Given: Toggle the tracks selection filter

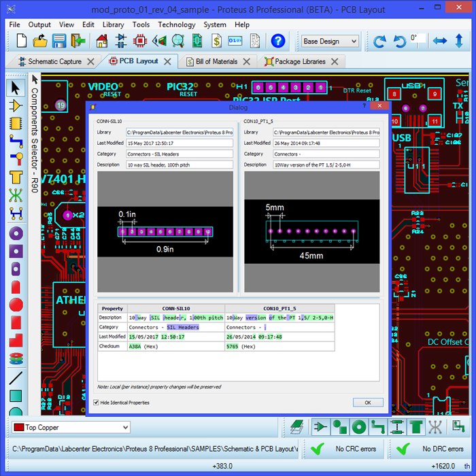Looking at the screenshot, I should [x=378, y=427].
